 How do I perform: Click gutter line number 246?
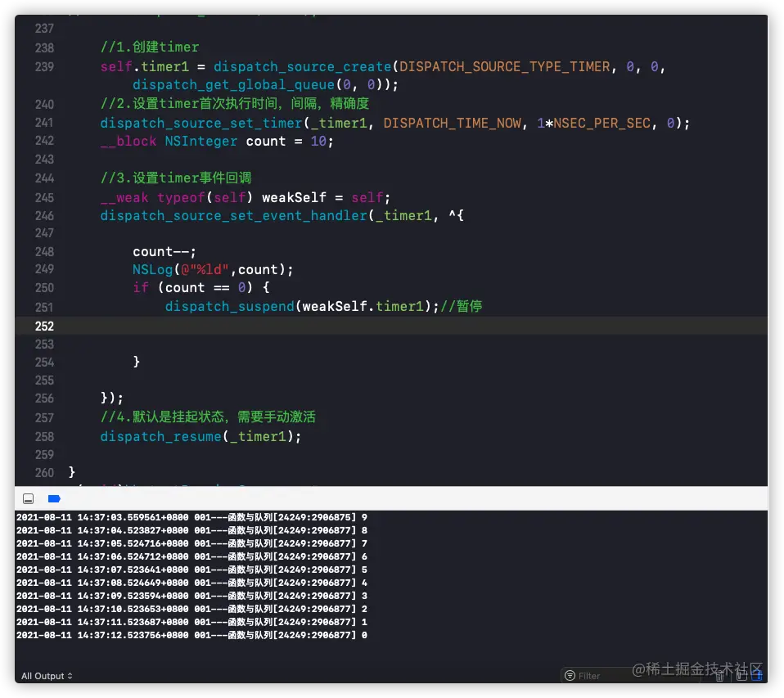tap(44, 215)
